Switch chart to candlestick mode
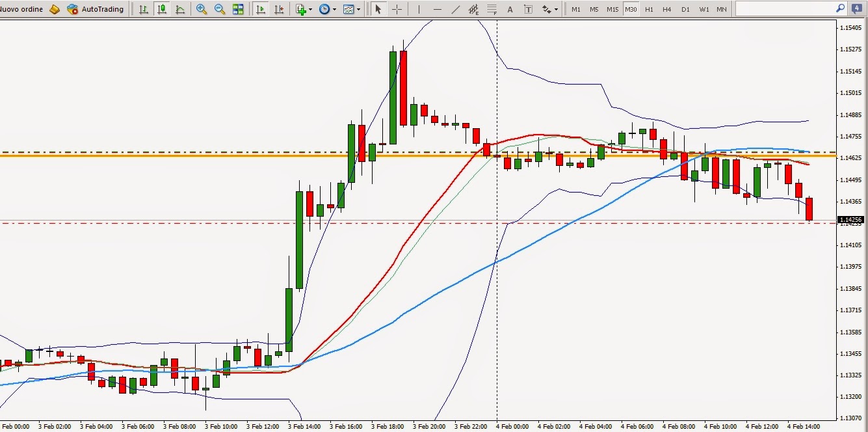The width and height of the screenshot is (868, 432). coord(161,9)
